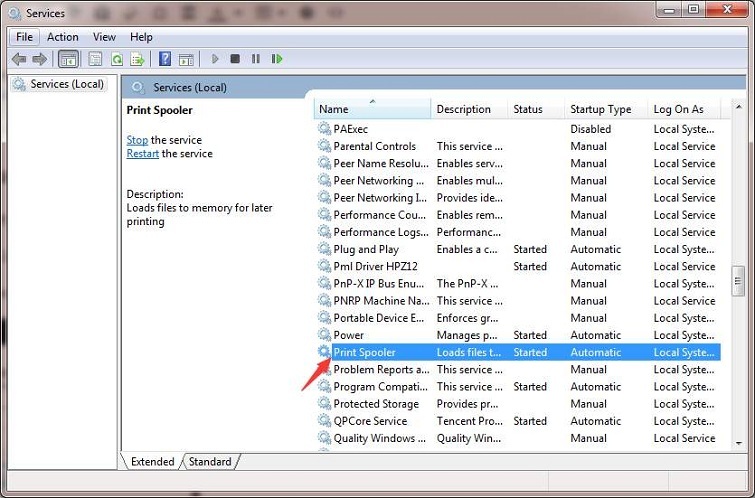Open the Properties toolbar icon
This screenshot has height=498, width=755.
[96, 59]
